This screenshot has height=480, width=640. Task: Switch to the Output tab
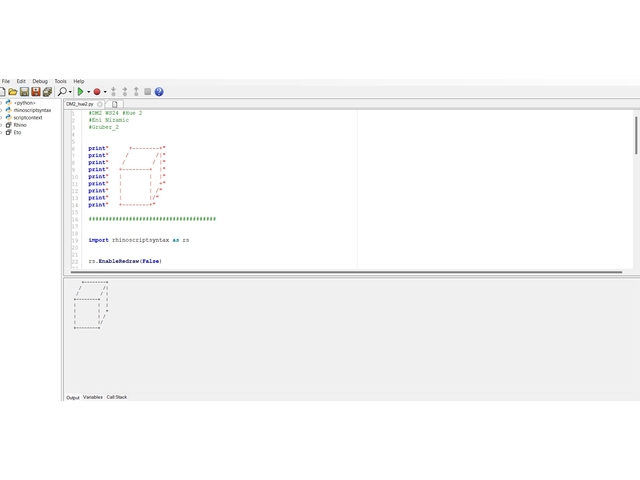coord(73,397)
